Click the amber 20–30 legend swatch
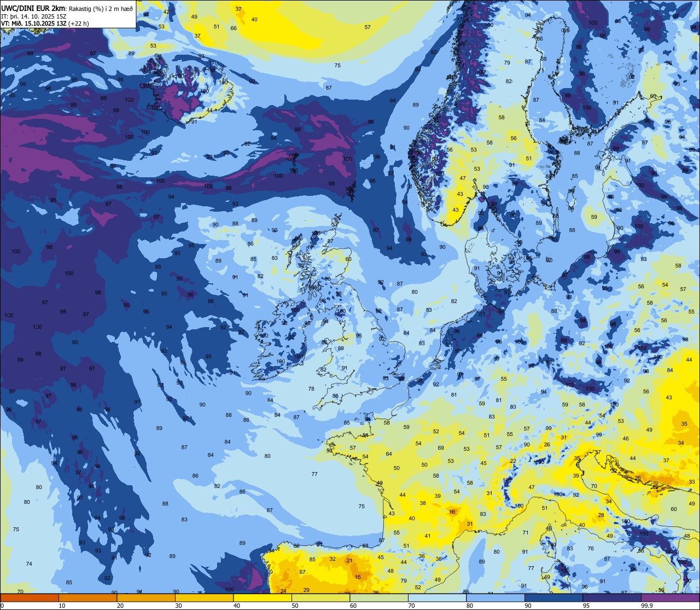 click(x=146, y=597)
